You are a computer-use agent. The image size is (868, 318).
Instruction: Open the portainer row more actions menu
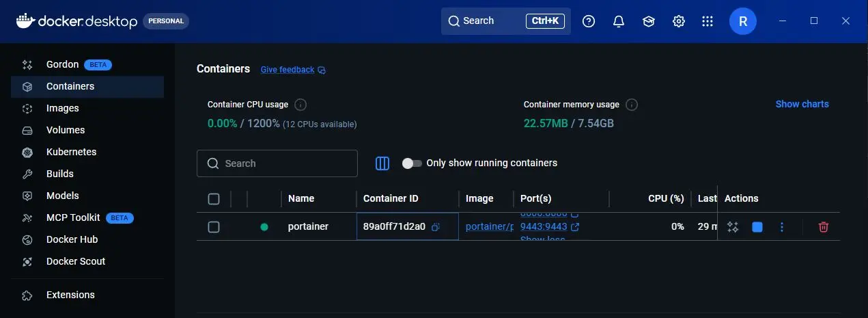pyautogui.click(x=782, y=227)
